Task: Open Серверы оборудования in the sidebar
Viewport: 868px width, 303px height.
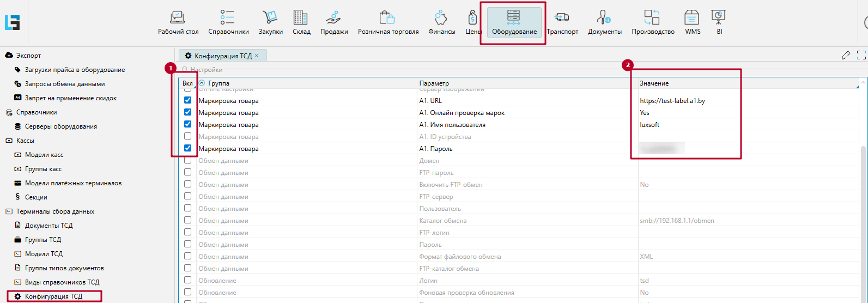Action: click(x=60, y=126)
